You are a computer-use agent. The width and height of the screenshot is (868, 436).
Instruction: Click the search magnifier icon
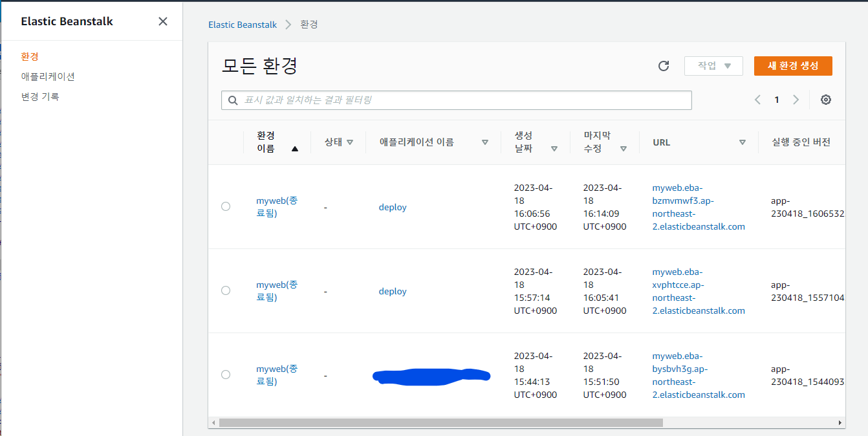click(x=232, y=100)
